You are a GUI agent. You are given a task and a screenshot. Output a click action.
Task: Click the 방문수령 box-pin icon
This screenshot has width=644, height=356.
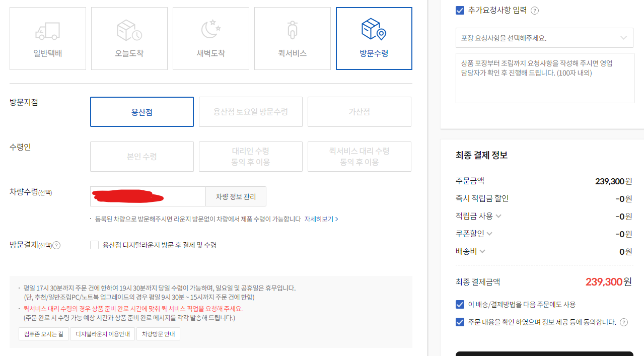pyautogui.click(x=374, y=29)
